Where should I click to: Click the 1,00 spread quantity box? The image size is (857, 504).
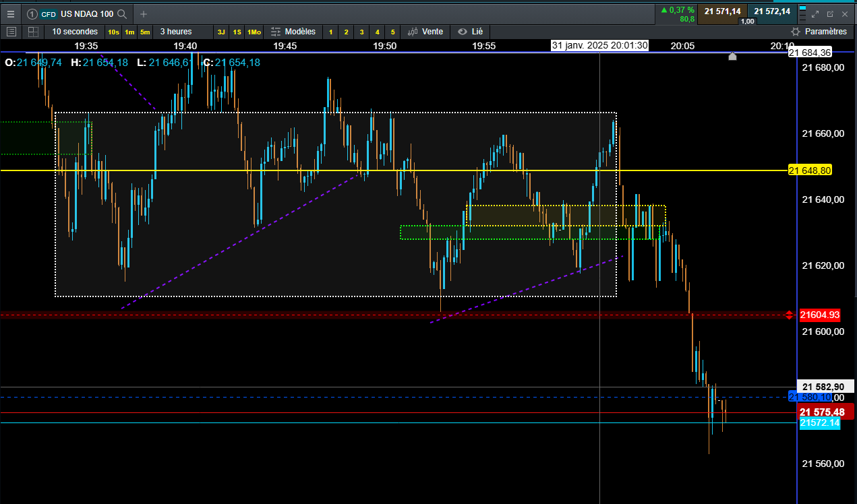747,22
